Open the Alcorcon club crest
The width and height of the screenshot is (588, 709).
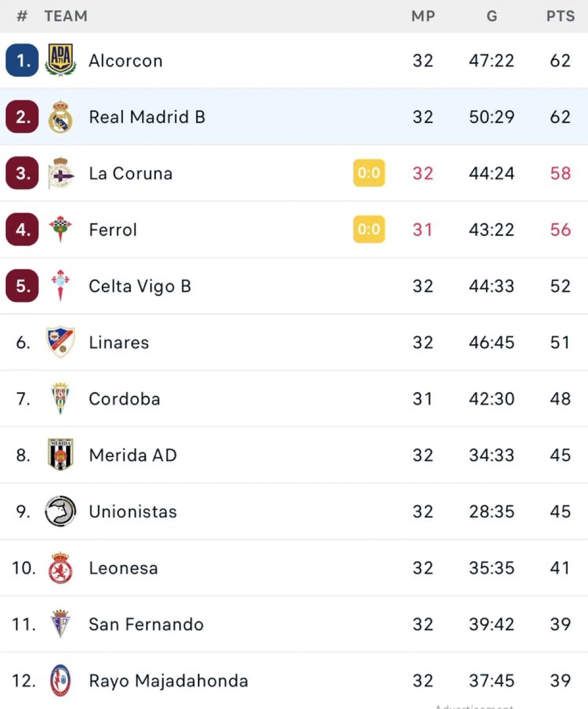(60, 60)
